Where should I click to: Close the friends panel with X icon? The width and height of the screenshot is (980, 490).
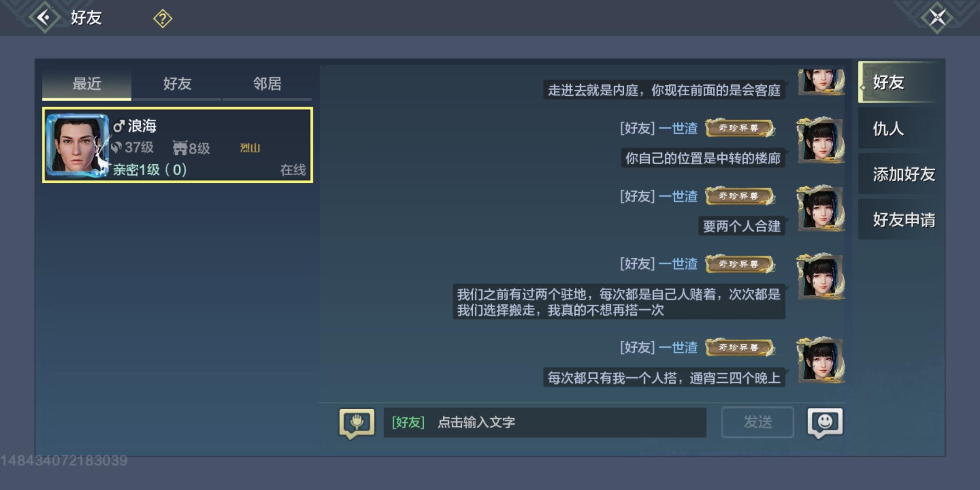(937, 18)
